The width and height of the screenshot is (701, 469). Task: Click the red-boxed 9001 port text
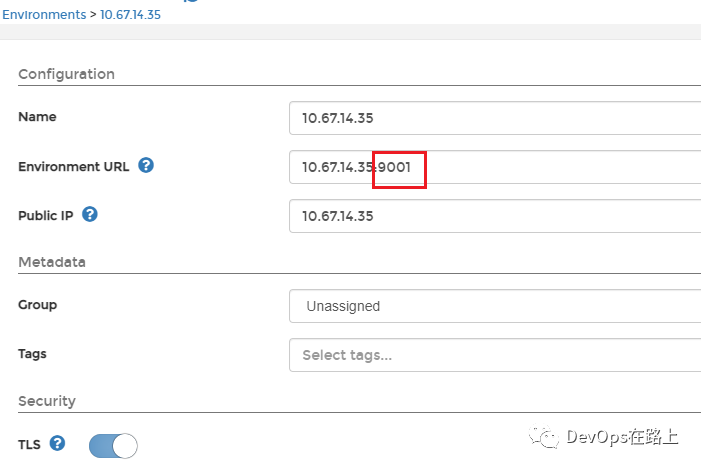[399, 168]
